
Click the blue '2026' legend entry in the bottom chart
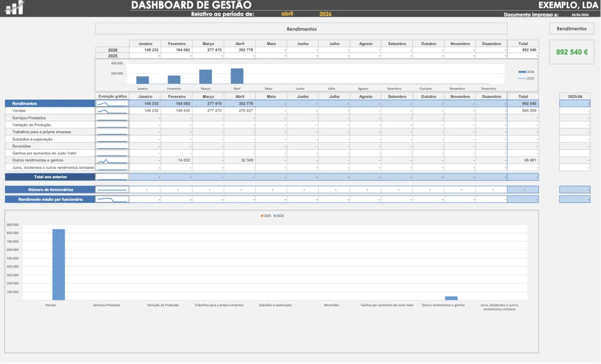coord(279,216)
